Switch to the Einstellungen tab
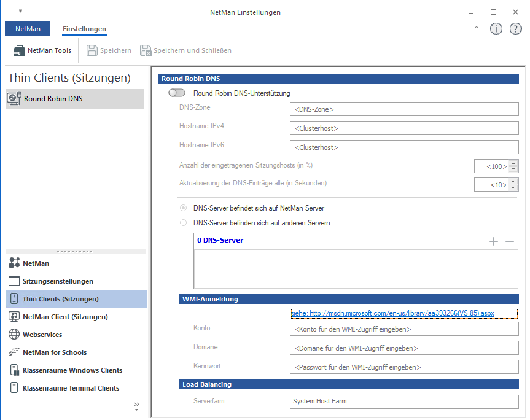This screenshot has height=420, width=530. pyautogui.click(x=84, y=28)
